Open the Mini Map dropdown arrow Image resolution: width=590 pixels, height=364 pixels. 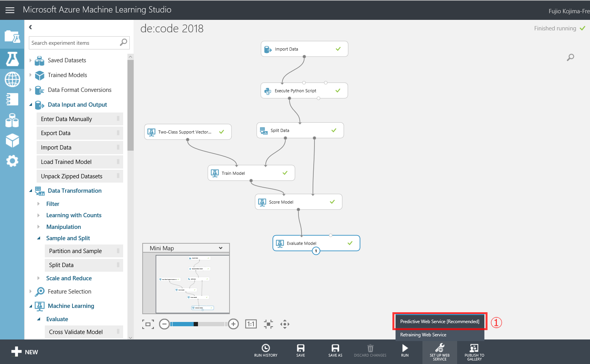pos(221,248)
